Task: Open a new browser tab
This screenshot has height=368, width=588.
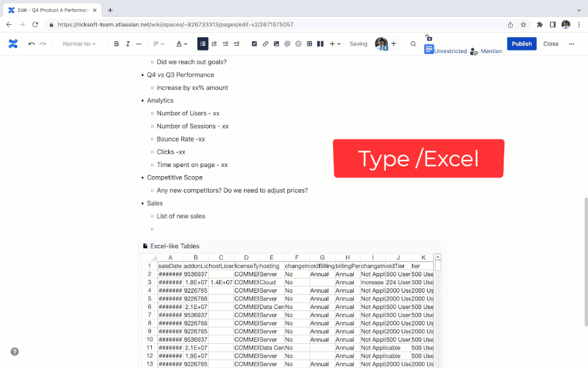Action: click(110, 10)
